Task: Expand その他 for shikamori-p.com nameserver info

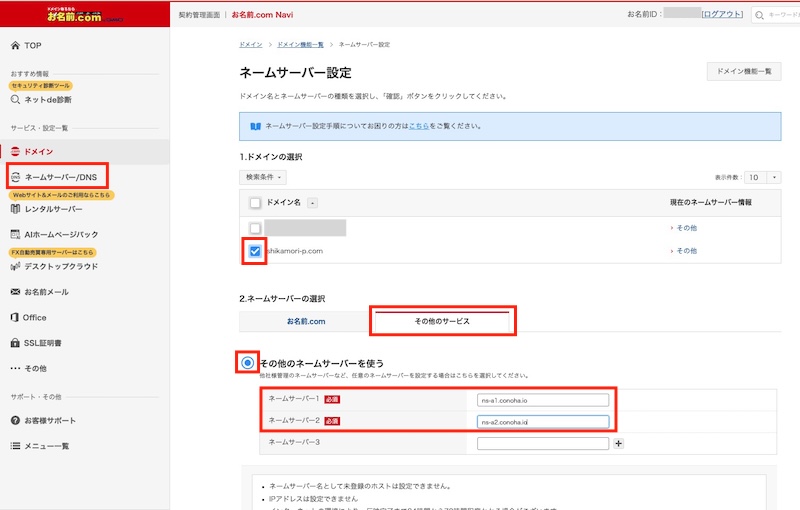Action: pos(685,251)
